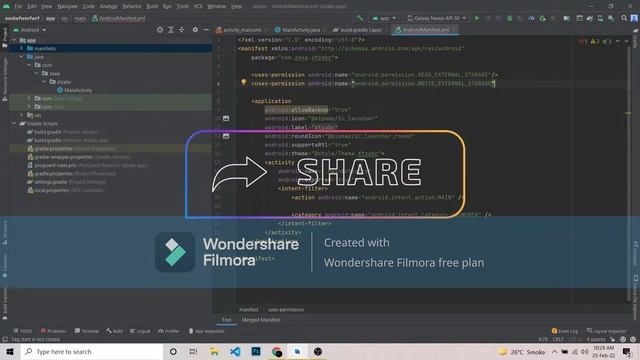Open App Inspection tool window
The image size is (640, 360).
pos(207,331)
